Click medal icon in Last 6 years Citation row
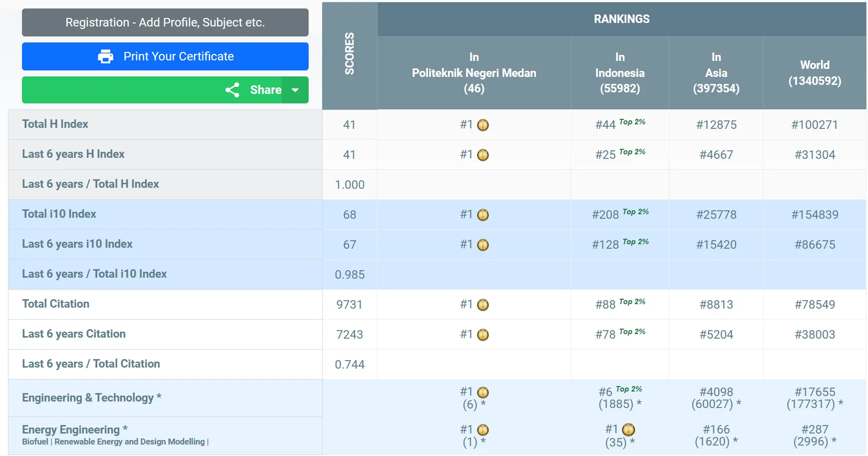 483,335
